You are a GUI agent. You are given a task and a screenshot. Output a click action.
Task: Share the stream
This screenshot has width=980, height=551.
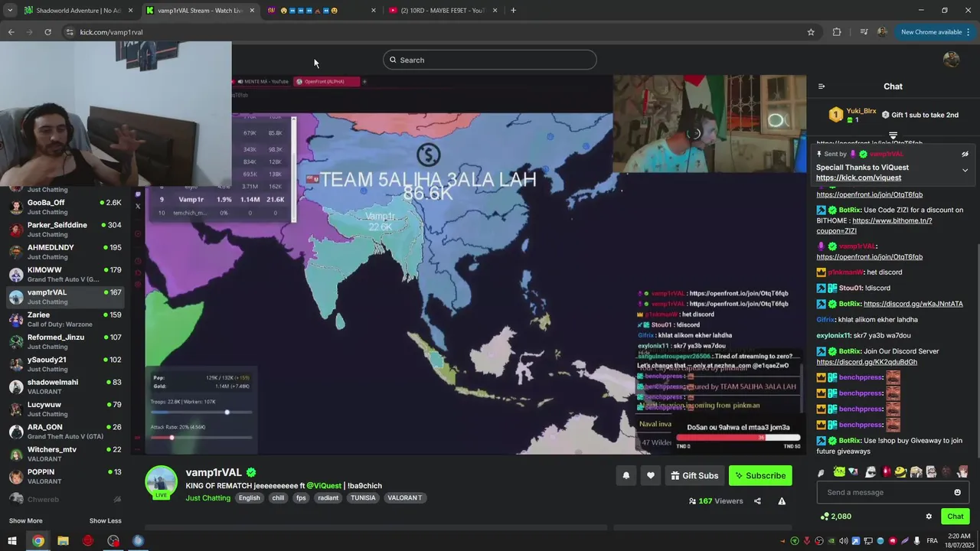click(x=757, y=501)
